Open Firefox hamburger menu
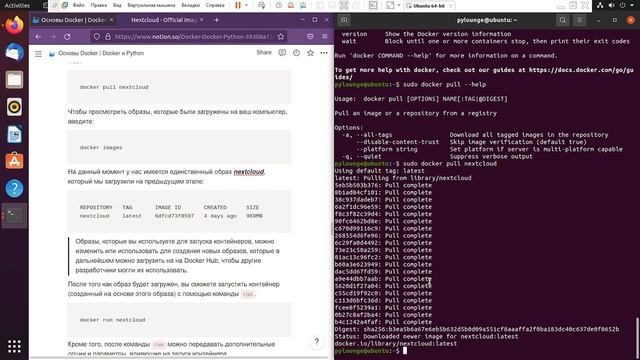Image resolution: width=640 pixels, height=360 pixels. tap(324, 37)
